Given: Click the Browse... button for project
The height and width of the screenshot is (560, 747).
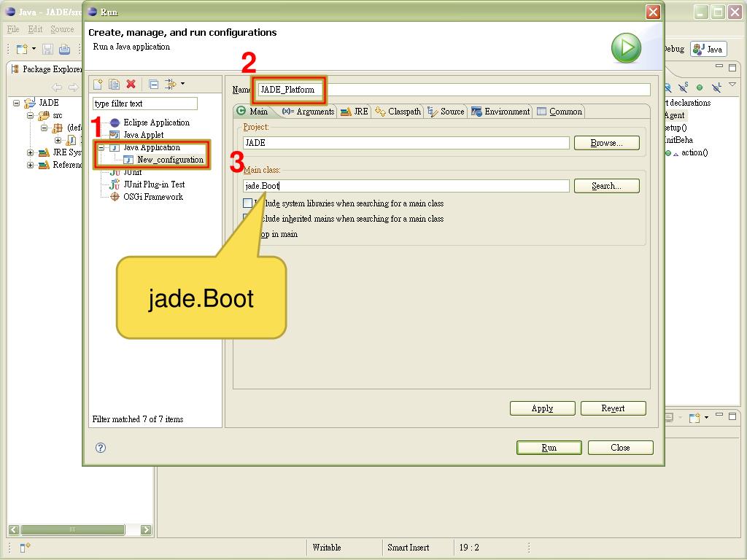Looking at the screenshot, I should tap(606, 143).
